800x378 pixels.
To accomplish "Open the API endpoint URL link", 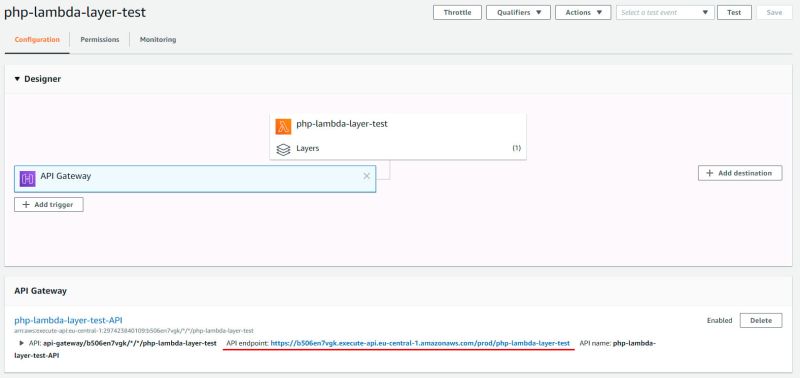I will (x=420, y=343).
